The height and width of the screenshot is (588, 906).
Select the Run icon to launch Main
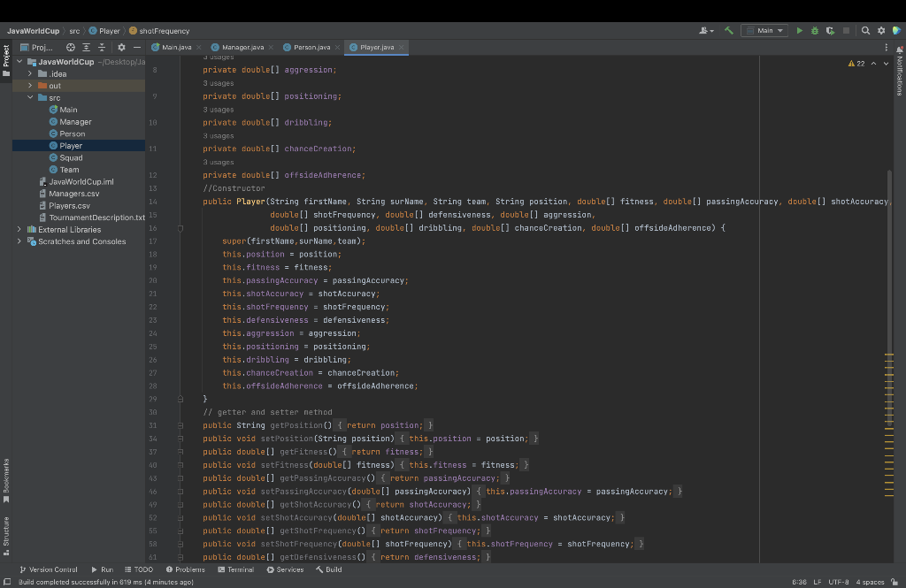tap(799, 28)
